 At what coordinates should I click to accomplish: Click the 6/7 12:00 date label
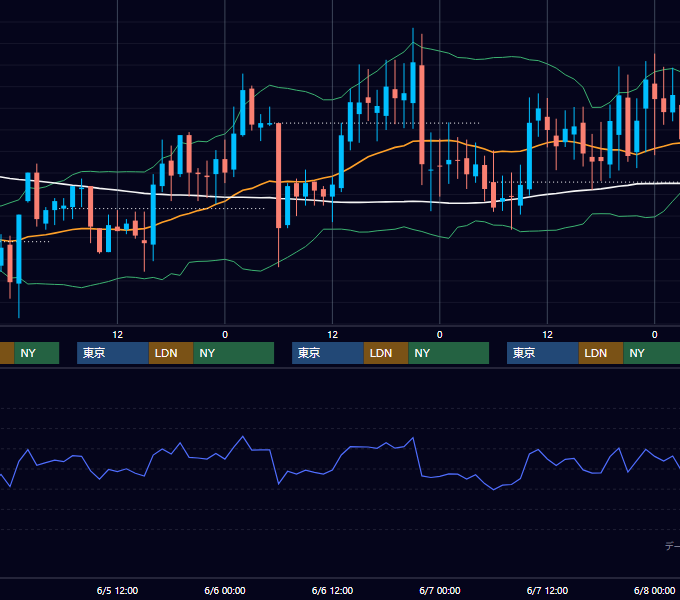[x=547, y=590]
